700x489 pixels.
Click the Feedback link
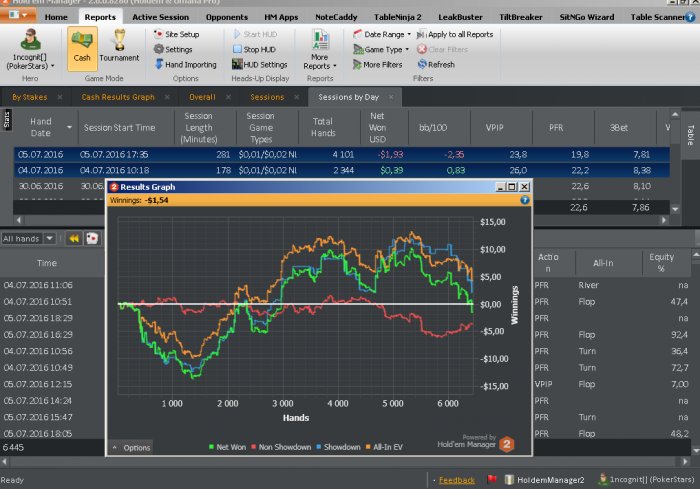click(456, 480)
